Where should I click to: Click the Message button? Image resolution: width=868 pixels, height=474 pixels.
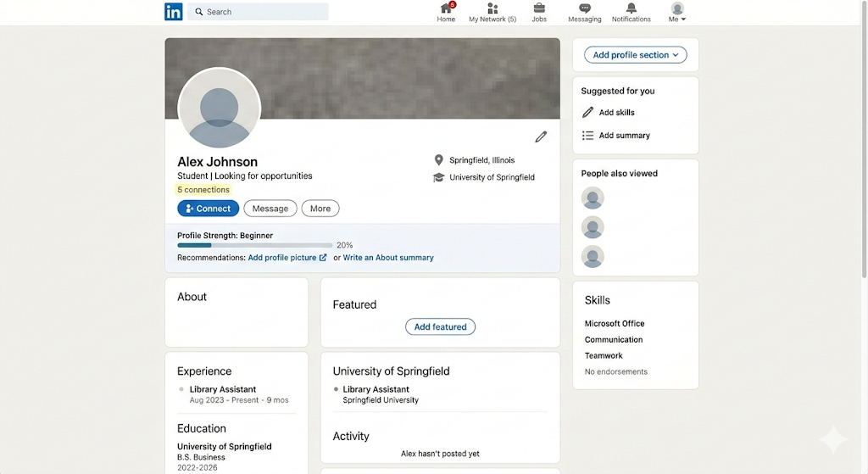(x=270, y=209)
